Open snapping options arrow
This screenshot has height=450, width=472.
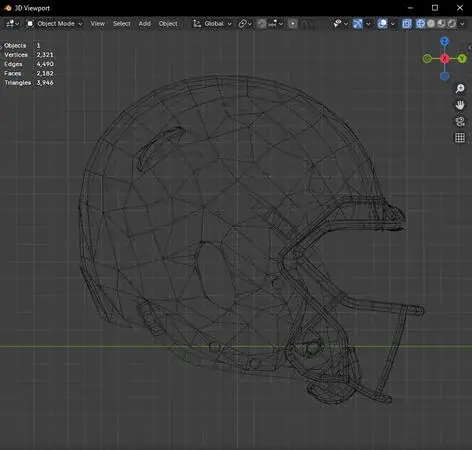281,24
